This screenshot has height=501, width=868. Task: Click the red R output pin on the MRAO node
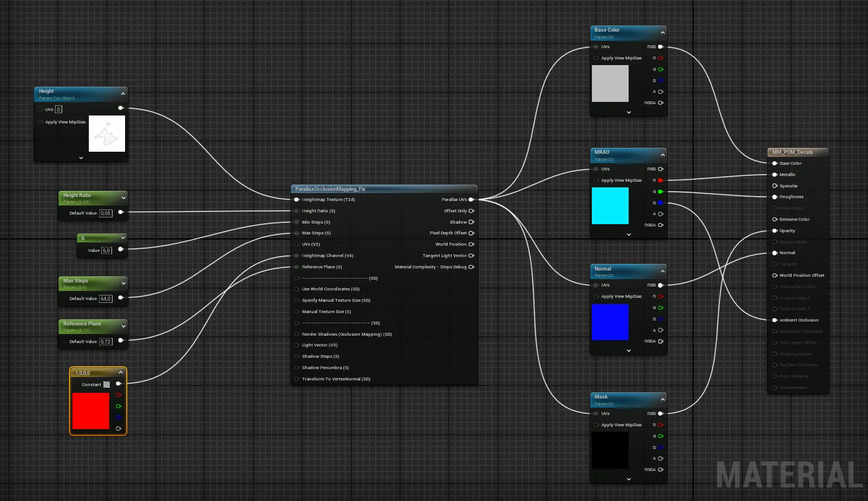coord(660,180)
